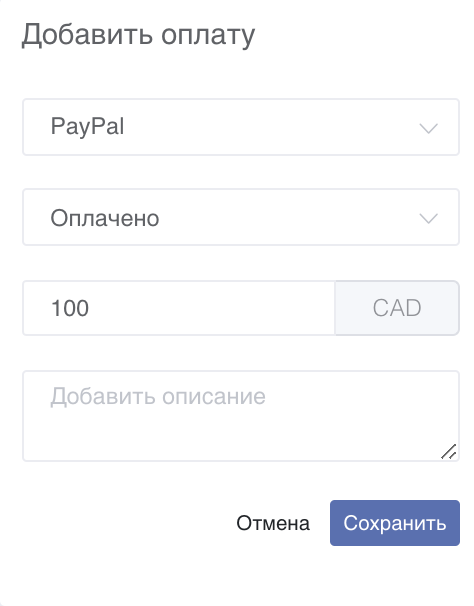474x606 pixels.
Task: Click the CAD currency label
Action: point(397,308)
